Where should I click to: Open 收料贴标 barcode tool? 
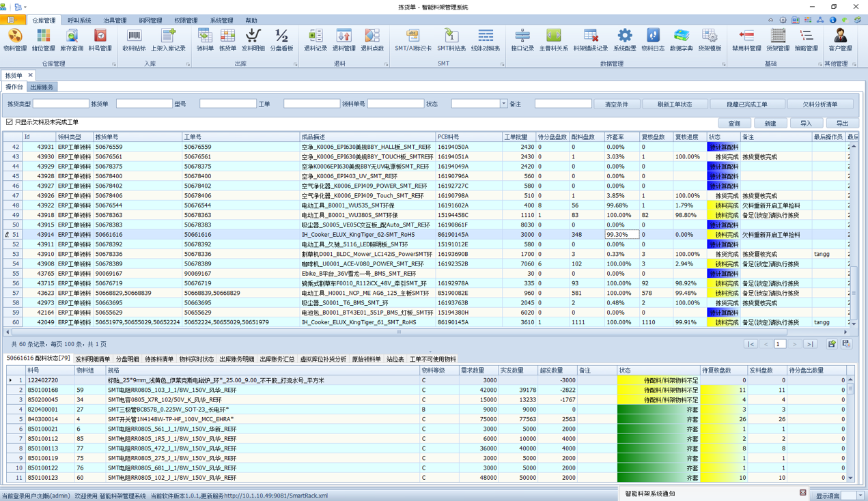coord(134,40)
